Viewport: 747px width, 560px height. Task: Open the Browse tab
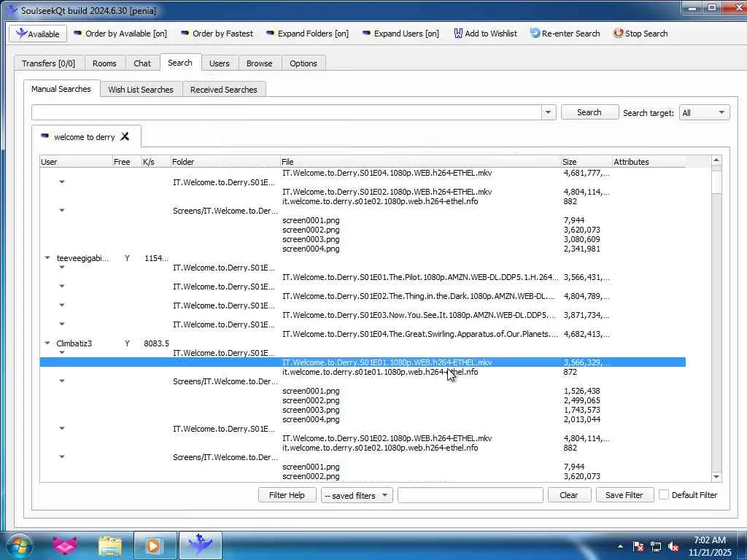[x=259, y=63]
